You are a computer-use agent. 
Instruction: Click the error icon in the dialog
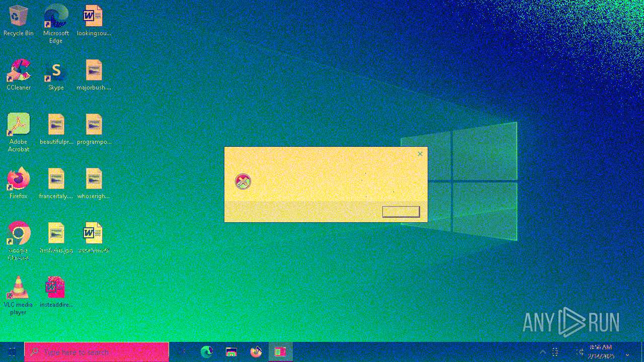click(x=243, y=182)
